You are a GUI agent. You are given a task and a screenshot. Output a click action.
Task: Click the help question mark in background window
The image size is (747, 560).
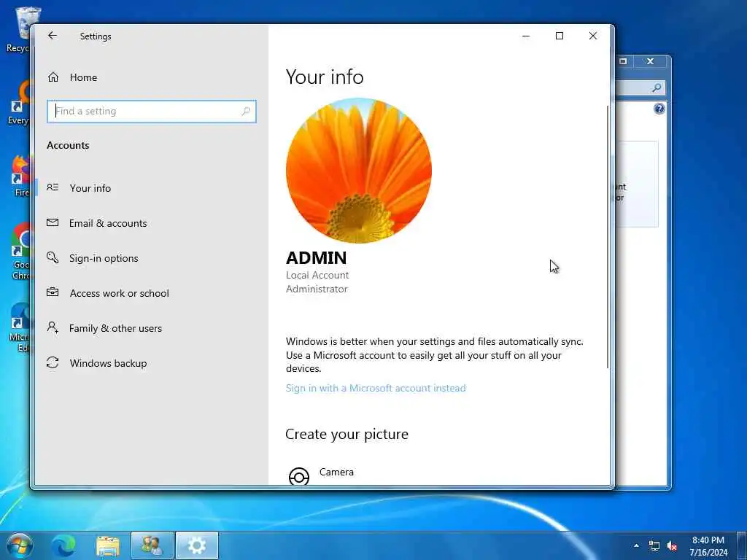[x=659, y=109]
